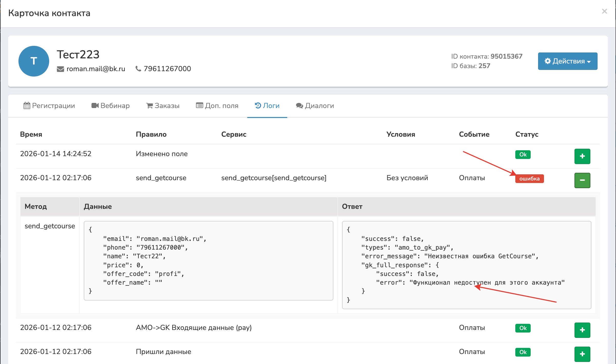
Task: Click the Ok badge of Изменено поле row
Action: coord(523,155)
